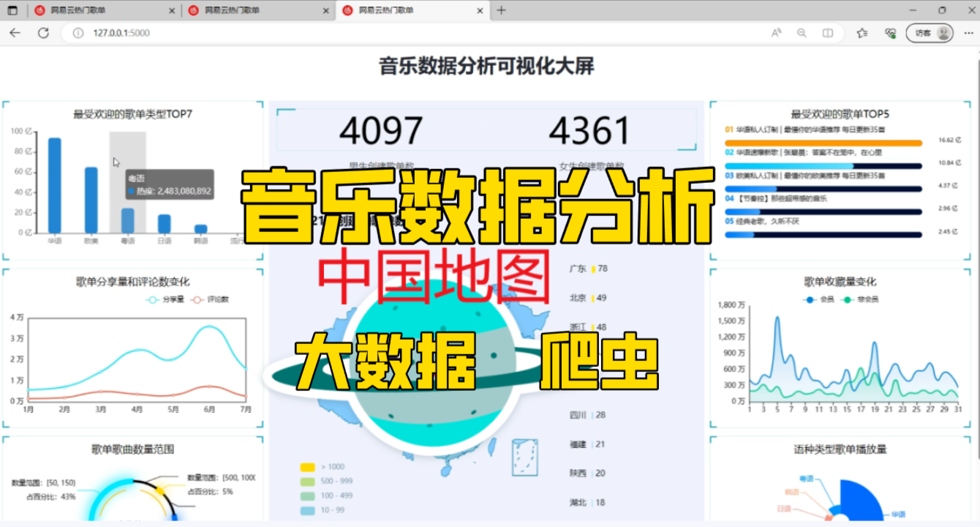Click the highlighted 粤语 bar
The height and width of the screenshot is (527, 980).
pos(127,220)
